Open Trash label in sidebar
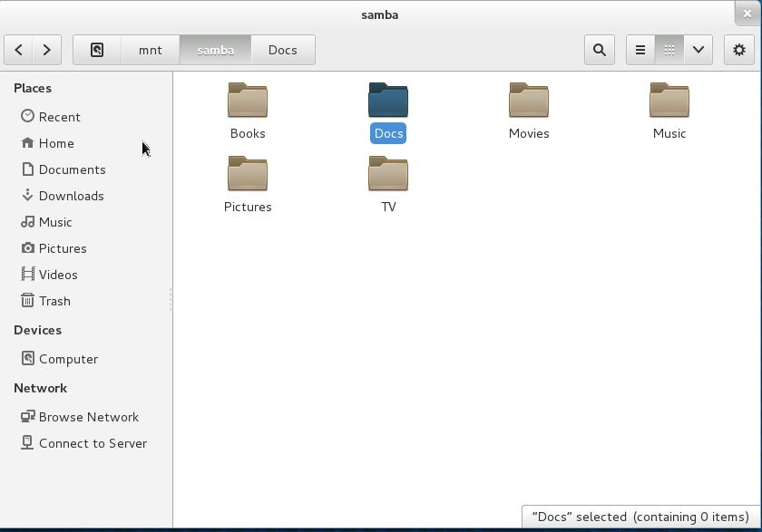762x532 pixels. coord(55,301)
